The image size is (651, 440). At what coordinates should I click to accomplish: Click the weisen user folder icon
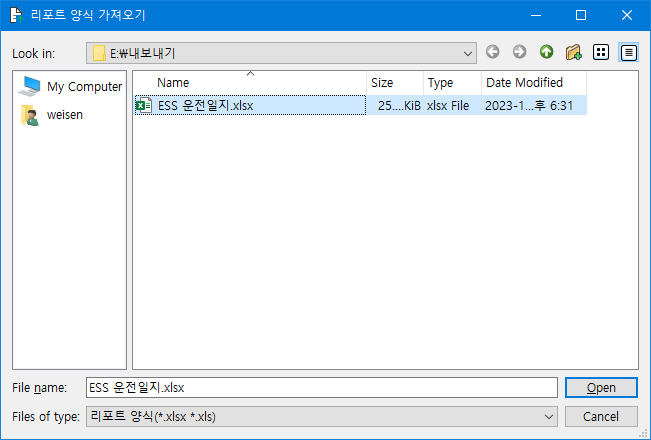coord(30,115)
